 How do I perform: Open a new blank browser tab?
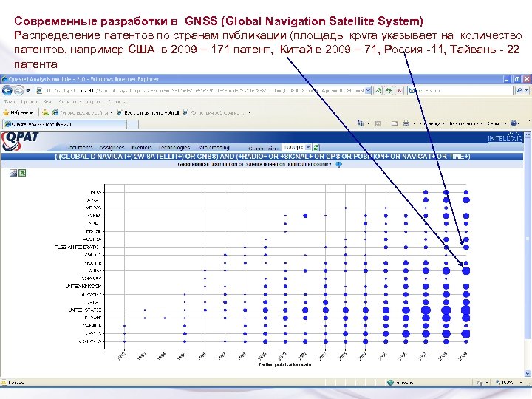133,125
